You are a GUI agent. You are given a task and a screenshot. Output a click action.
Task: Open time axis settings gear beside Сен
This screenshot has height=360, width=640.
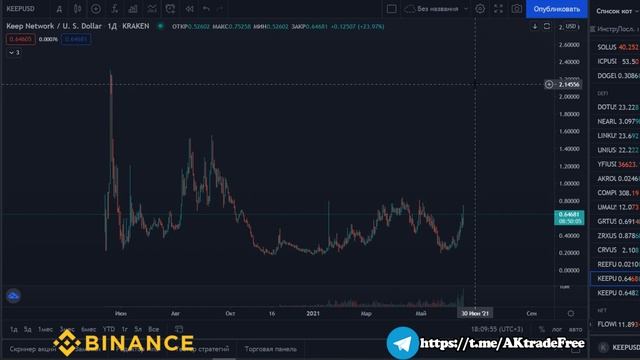[x=571, y=313]
